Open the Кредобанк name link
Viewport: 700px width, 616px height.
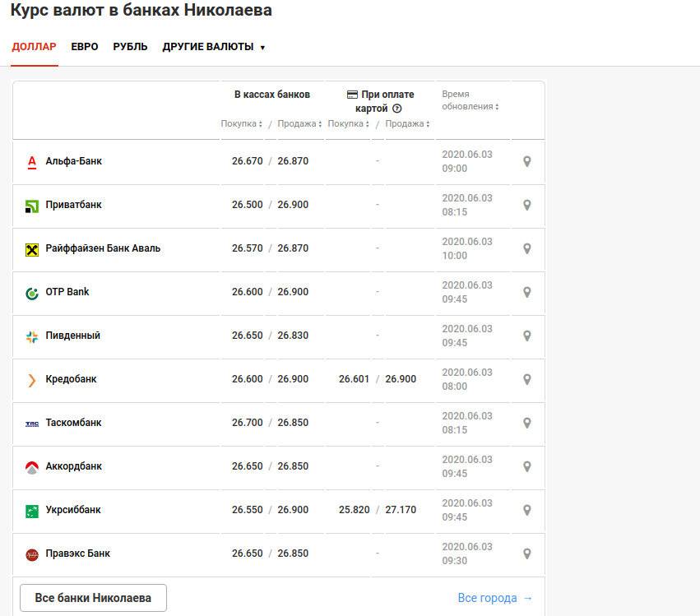71,379
